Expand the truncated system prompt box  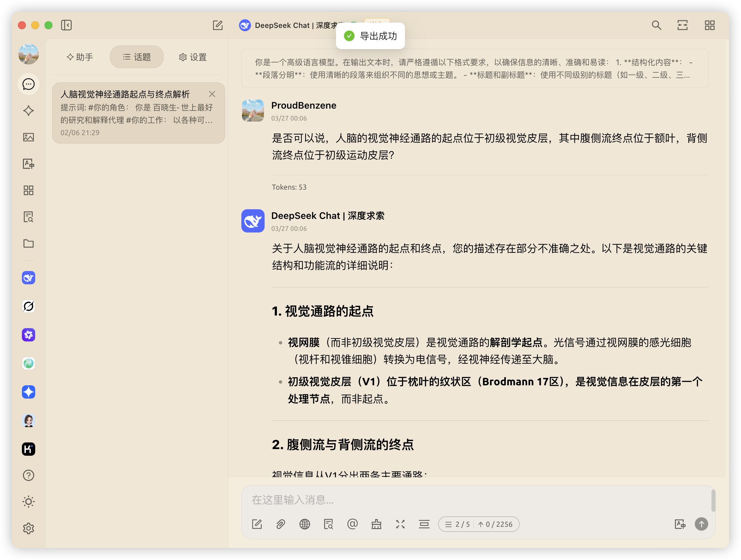pos(475,68)
